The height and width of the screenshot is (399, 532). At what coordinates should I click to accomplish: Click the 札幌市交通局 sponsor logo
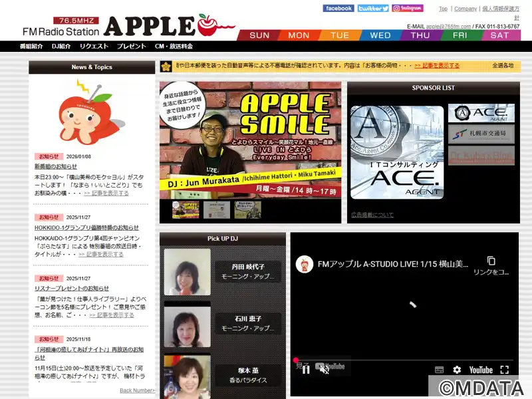[481, 134]
